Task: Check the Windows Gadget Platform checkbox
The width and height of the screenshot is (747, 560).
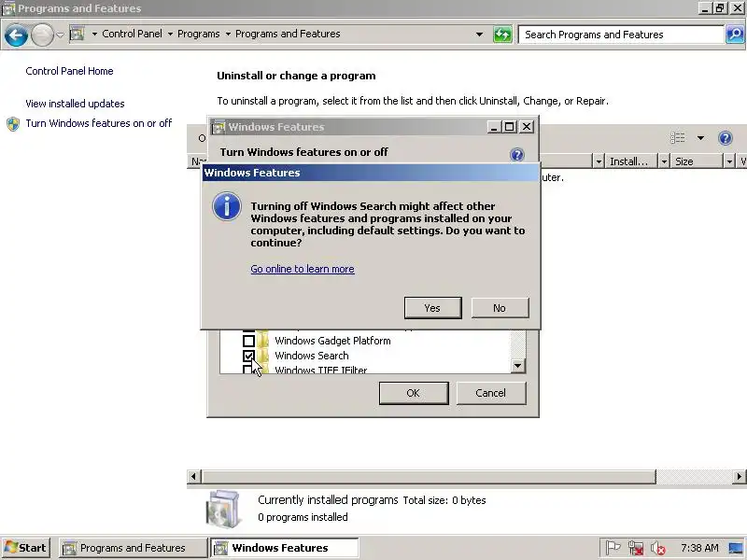Action: click(x=248, y=341)
